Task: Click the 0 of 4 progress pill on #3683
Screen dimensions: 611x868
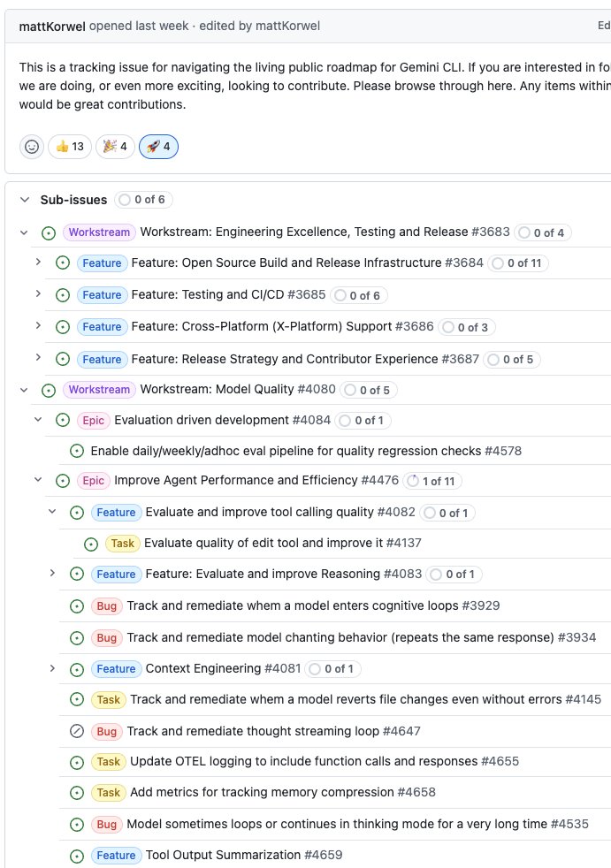Action: 542,233
